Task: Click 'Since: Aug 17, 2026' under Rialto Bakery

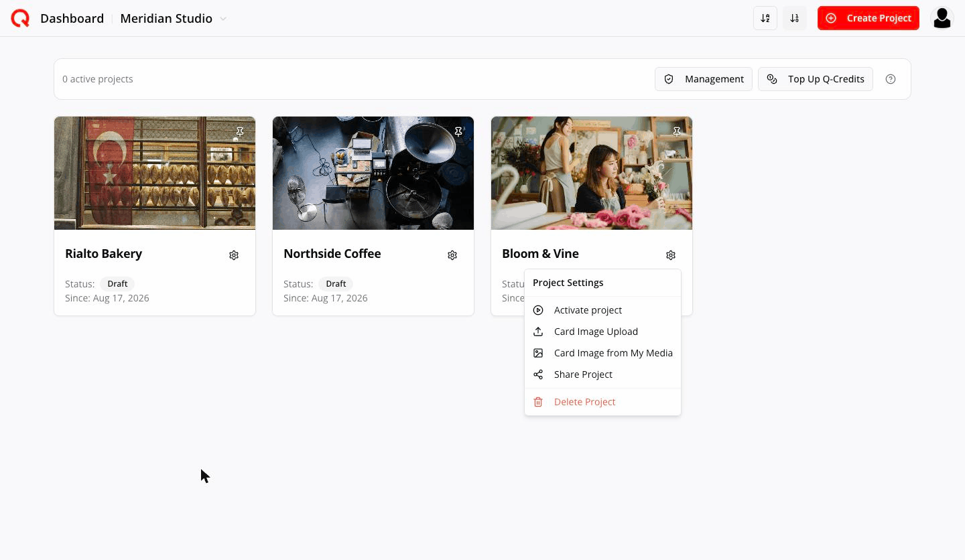Action: 107,298
